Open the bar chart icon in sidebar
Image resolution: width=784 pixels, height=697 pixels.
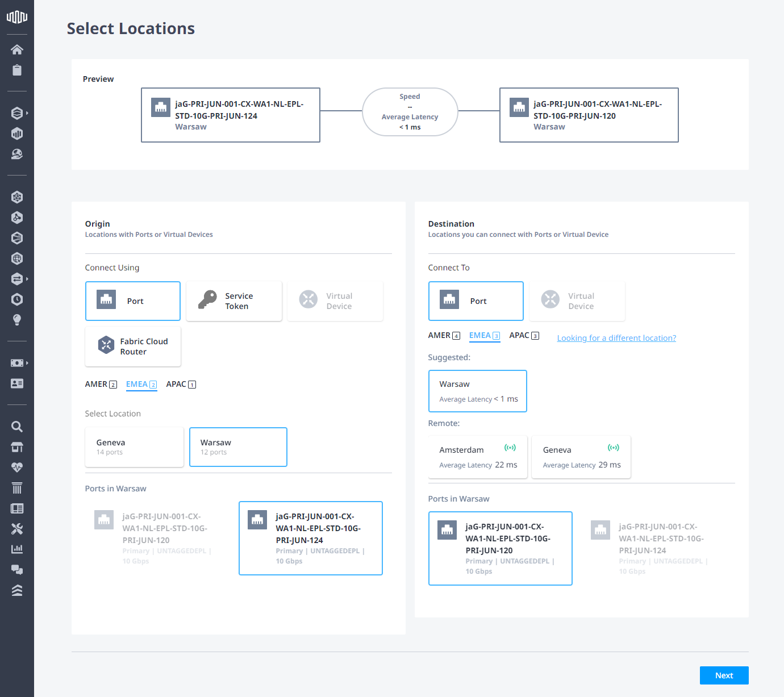17,549
